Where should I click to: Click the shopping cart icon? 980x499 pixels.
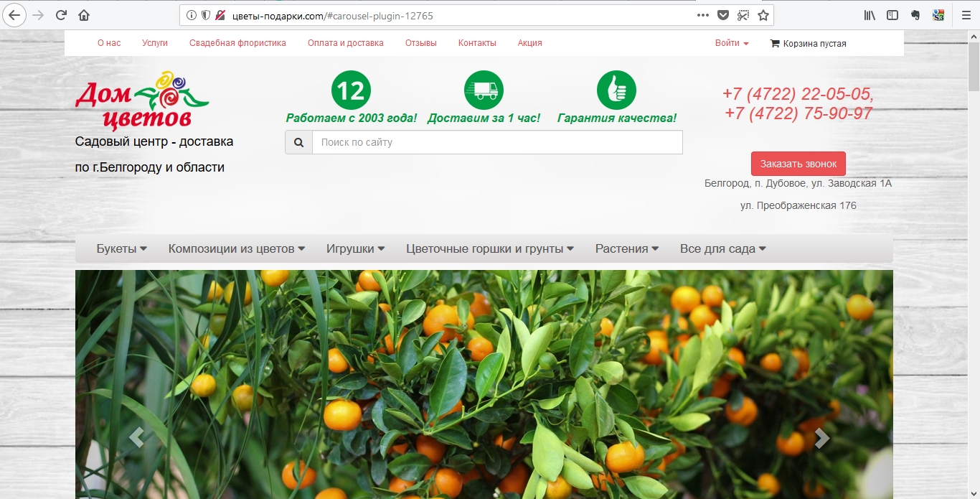(775, 43)
